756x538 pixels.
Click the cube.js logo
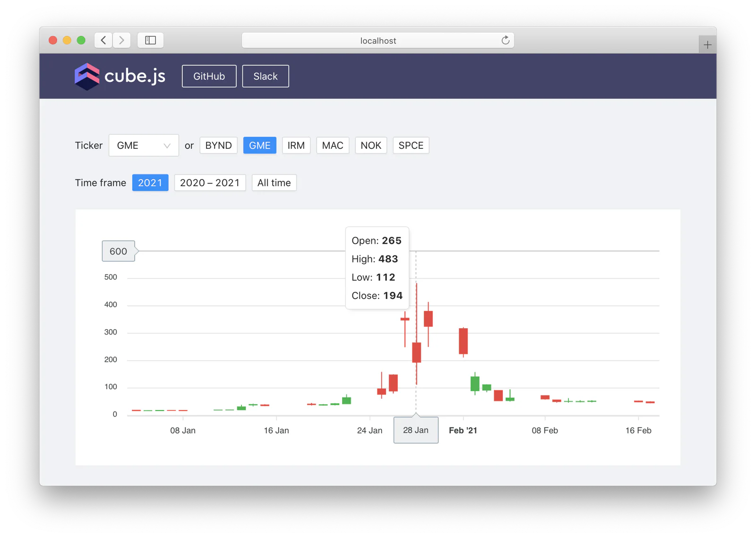coord(120,76)
